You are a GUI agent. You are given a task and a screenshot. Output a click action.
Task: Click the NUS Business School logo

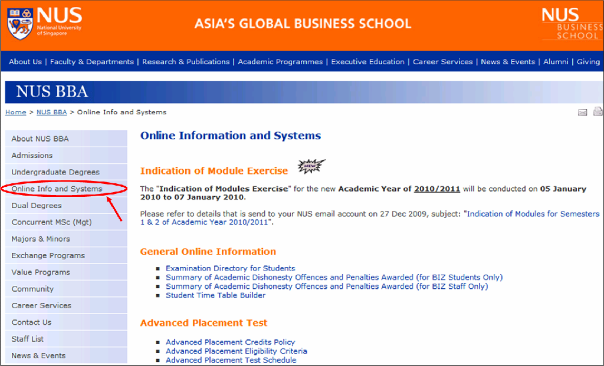(572, 24)
